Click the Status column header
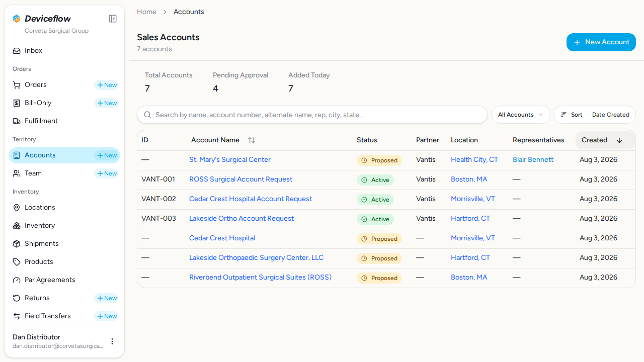 367,140
